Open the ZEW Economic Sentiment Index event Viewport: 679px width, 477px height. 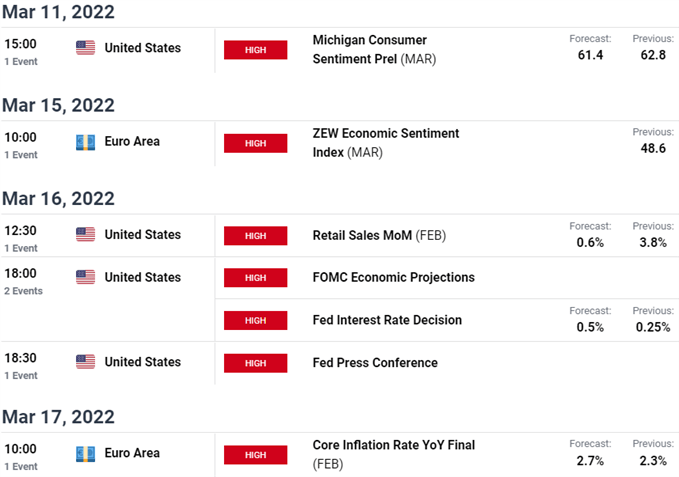pos(386,142)
